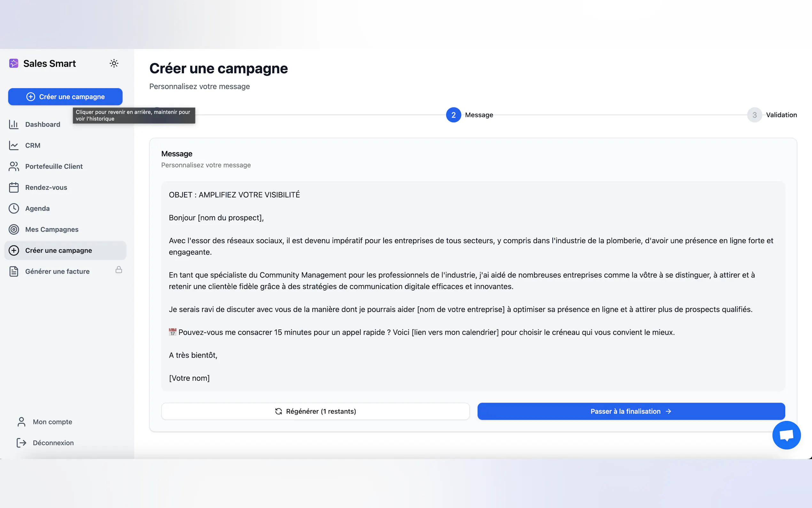This screenshot has height=508, width=812.
Task: Open the Dashboard bar chart icon
Action: pos(14,124)
